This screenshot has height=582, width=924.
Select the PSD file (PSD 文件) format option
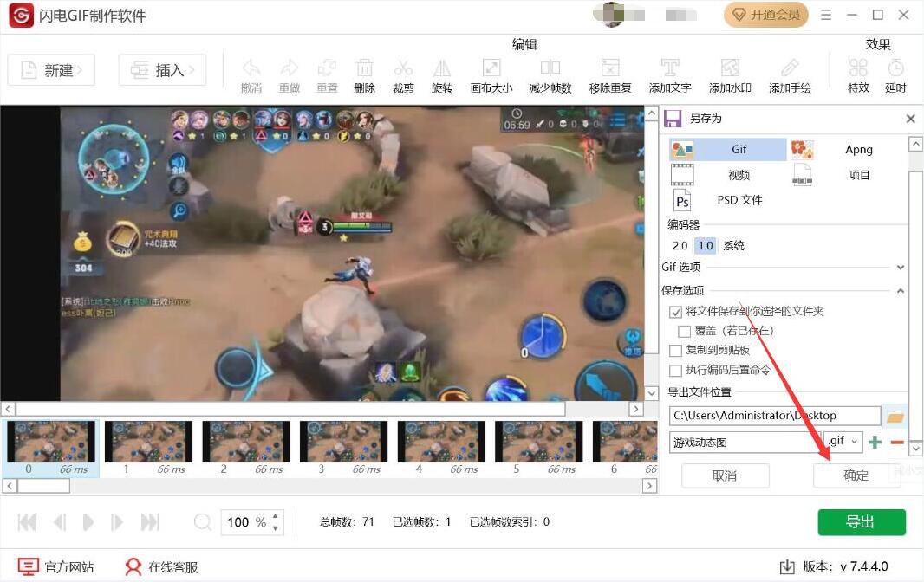pyautogui.click(x=728, y=200)
